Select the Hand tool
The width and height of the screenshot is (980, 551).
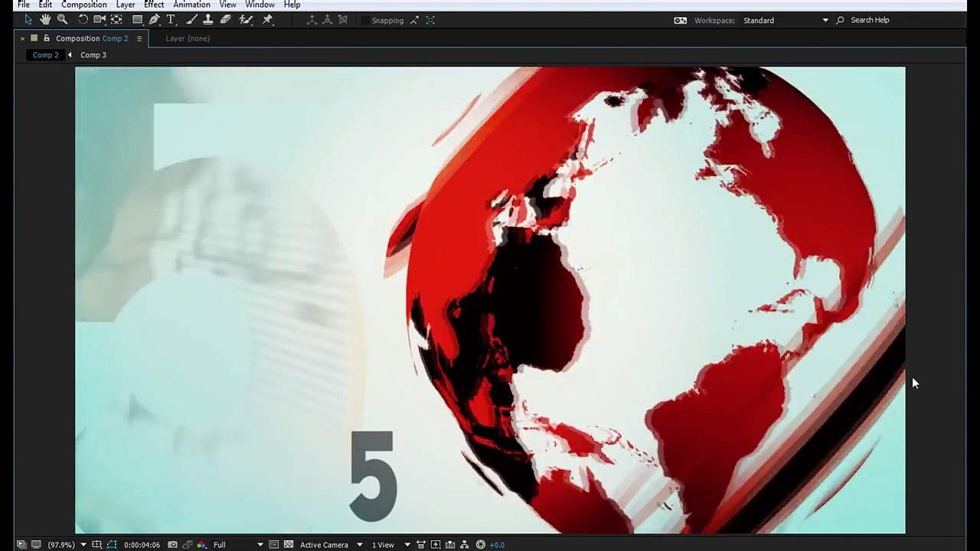(45, 20)
